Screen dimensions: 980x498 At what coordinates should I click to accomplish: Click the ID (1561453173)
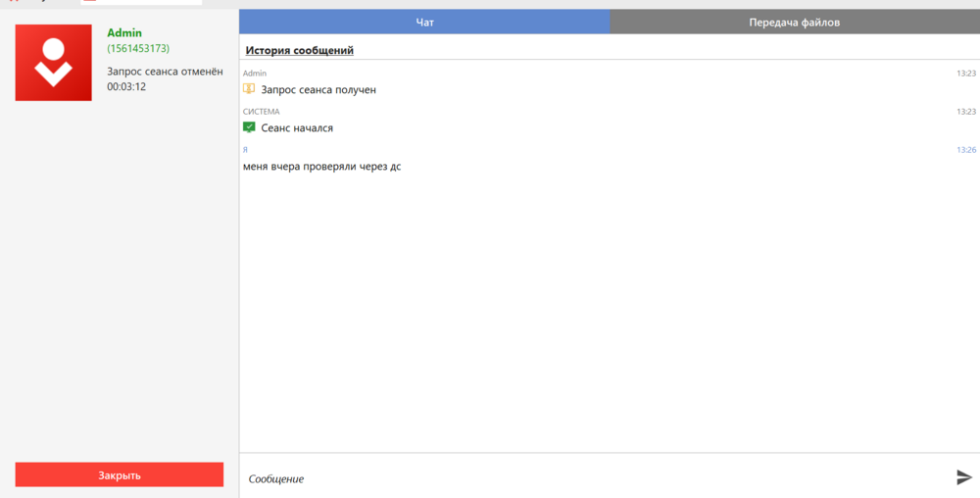138,48
